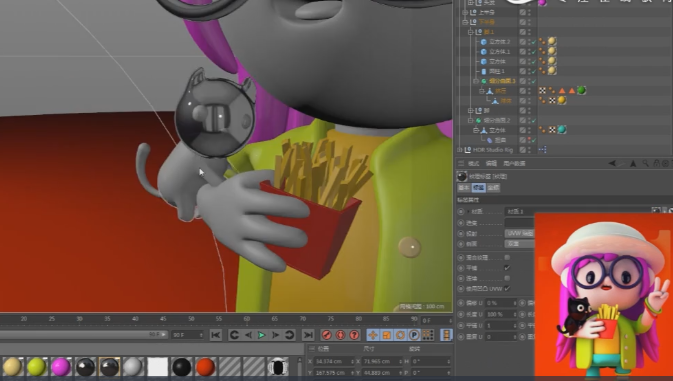Open the 用户数据 user data menu

514,163
